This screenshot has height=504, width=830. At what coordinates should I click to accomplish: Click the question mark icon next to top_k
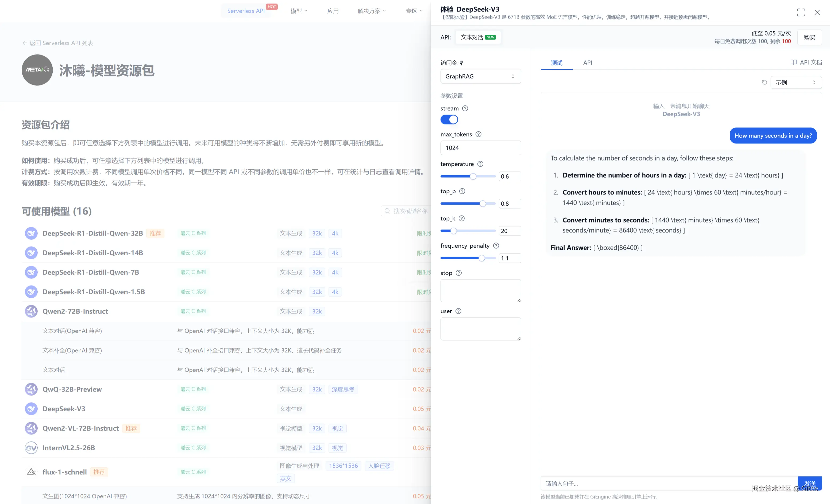pos(461,218)
